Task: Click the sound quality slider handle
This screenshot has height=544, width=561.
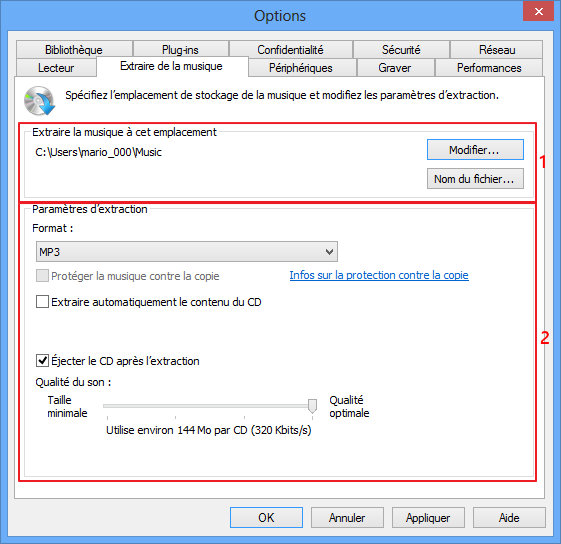Action: tap(312, 406)
